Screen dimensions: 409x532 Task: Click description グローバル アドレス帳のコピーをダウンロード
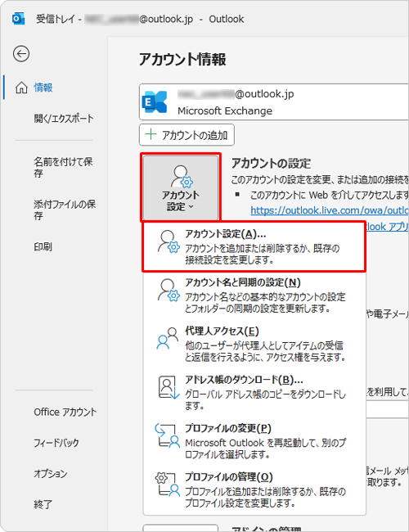tap(265, 399)
